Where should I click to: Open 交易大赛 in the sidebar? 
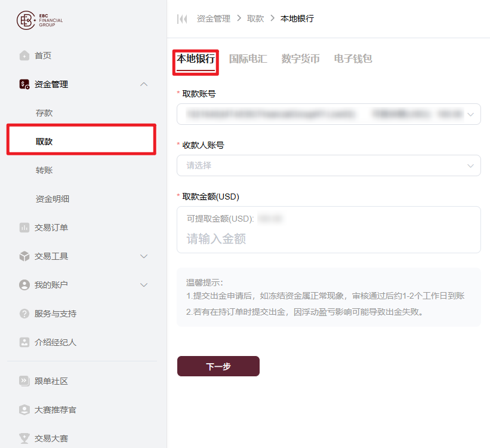[x=51, y=438]
